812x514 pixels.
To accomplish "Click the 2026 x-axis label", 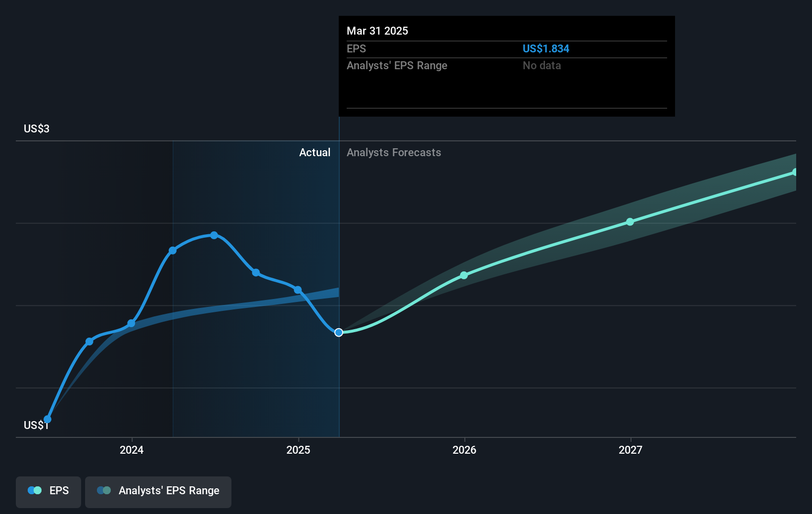I will pyautogui.click(x=464, y=450).
